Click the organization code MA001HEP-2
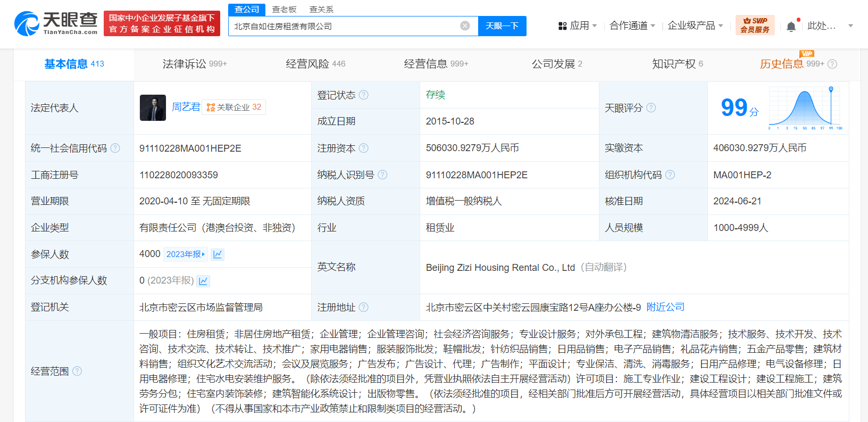The image size is (868, 422). pos(742,175)
